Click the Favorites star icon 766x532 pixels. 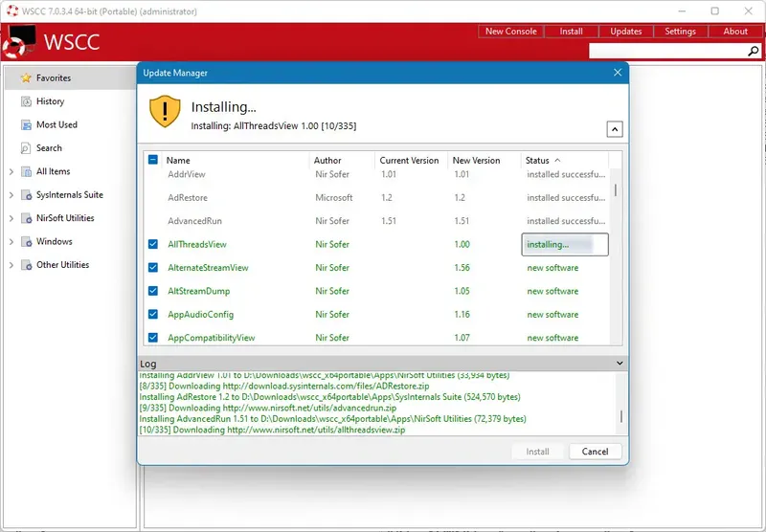point(26,78)
